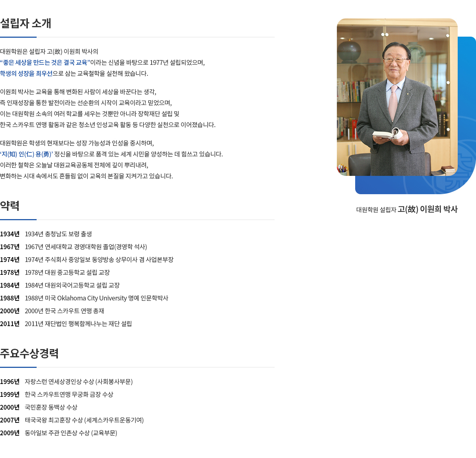This screenshot has width=476, height=458.
Task: Click the caption '고(故) 이원희 박사'
Action: click(428, 209)
